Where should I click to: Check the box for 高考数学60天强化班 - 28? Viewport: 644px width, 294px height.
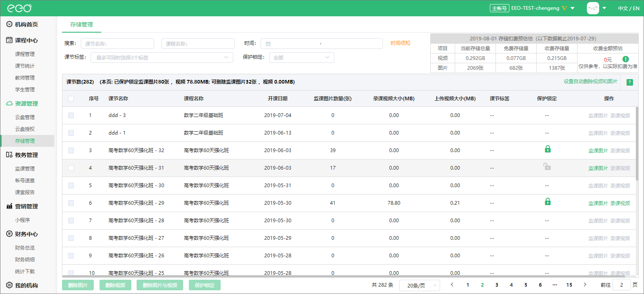(x=71, y=221)
